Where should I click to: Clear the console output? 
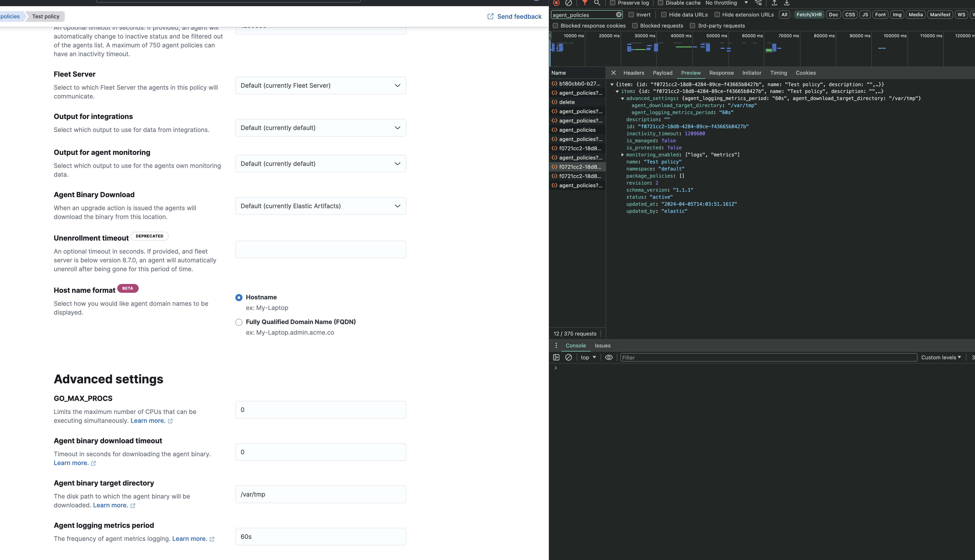[x=568, y=357]
